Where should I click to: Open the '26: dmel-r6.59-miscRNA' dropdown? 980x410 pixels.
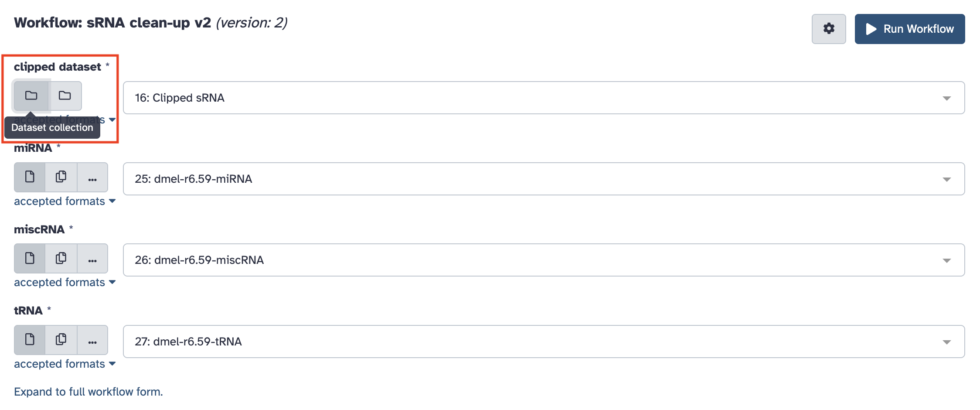pos(544,260)
